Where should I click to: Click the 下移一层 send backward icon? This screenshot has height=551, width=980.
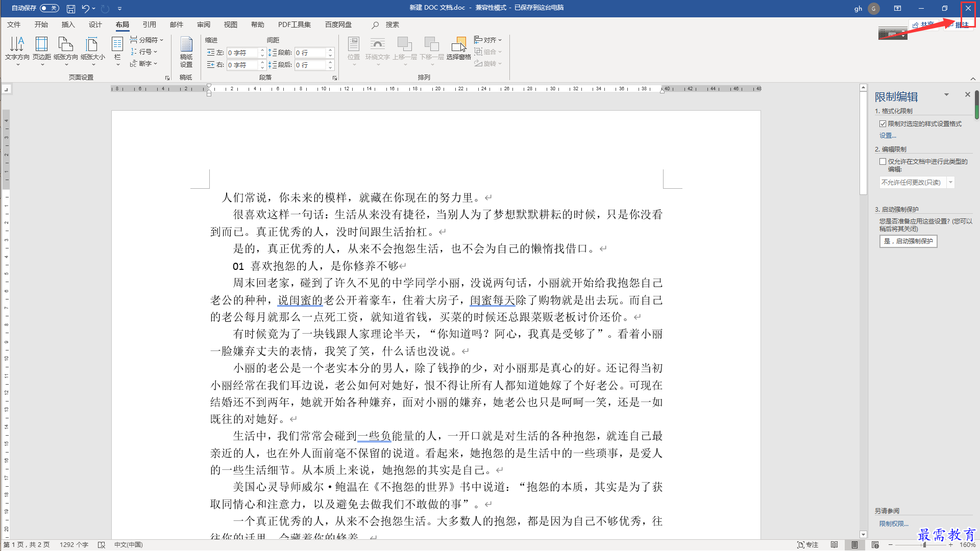coord(432,44)
